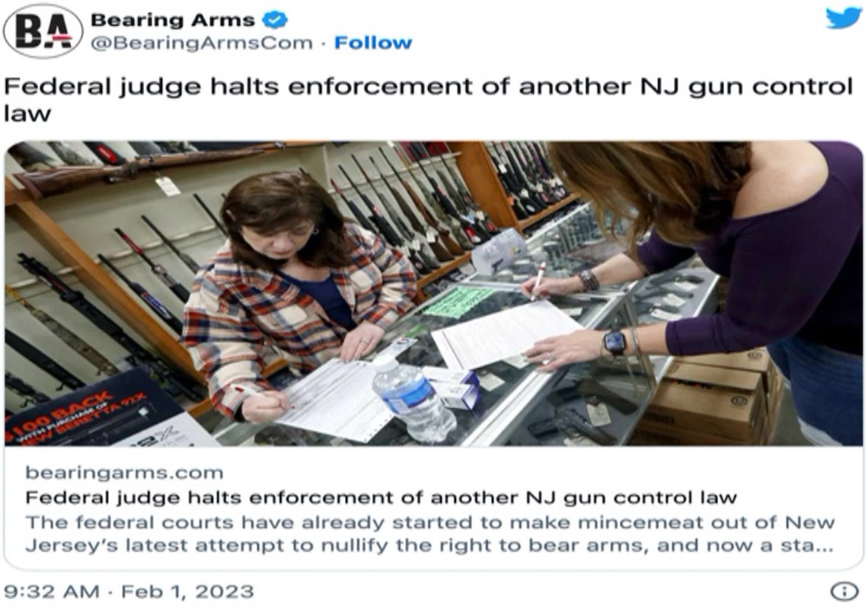Open the link card headline about NJ law

381,497
